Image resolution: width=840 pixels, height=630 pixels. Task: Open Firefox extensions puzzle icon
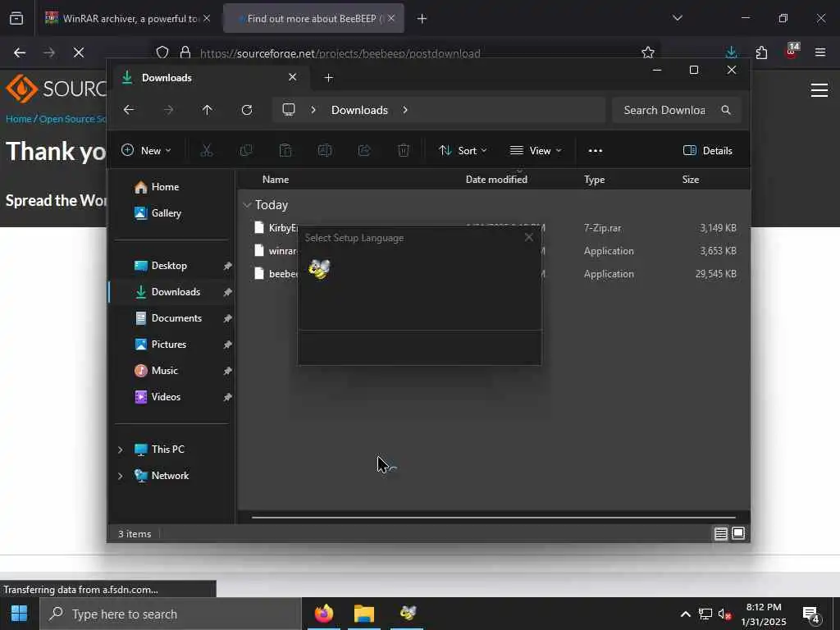pyautogui.click(x=761, y=52)
